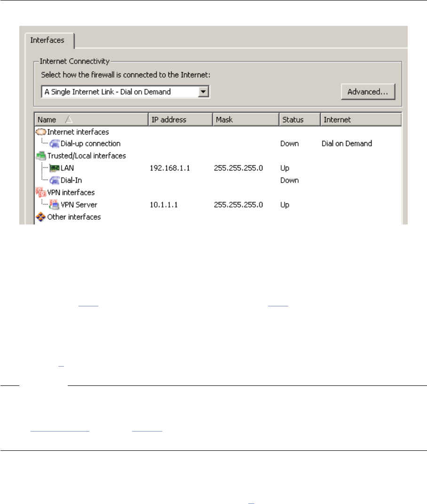
Task: Click the Dial-up connection phone icon
Action: point(54,144)
